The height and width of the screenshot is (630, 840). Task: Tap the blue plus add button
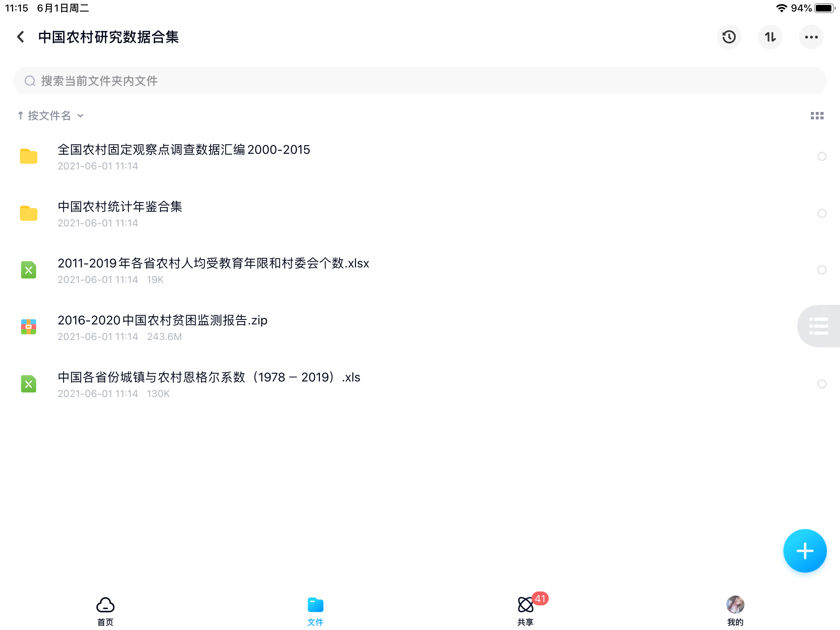(804, 551)
